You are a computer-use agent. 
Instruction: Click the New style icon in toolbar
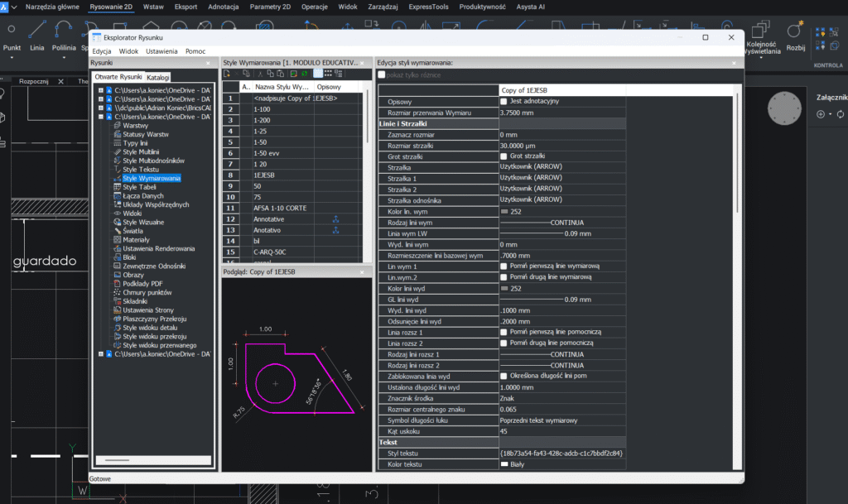pyautogui.click(x=228, y=74)
